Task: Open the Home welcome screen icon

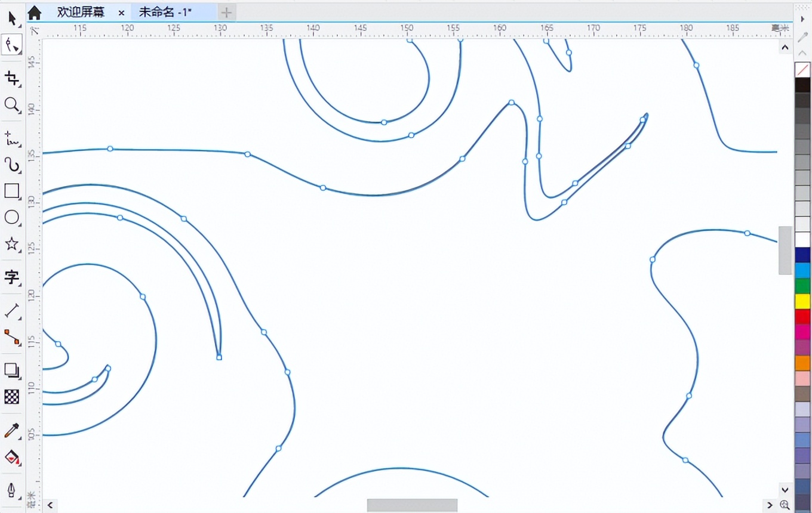Action: (x=35, y=12)
